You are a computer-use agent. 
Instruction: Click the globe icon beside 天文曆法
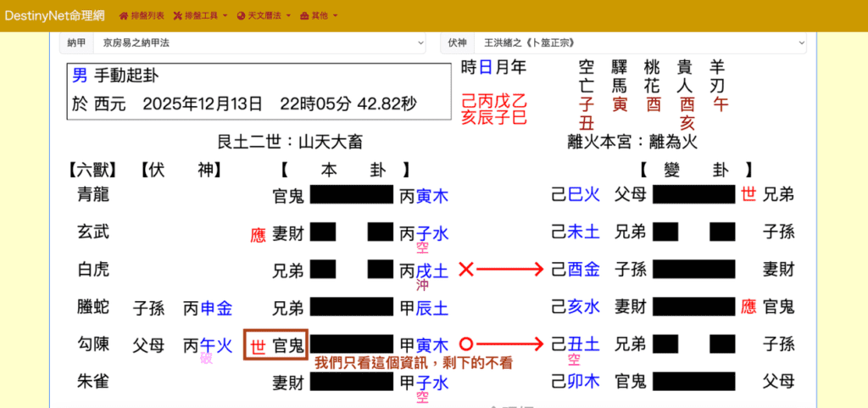click(241, 16)
